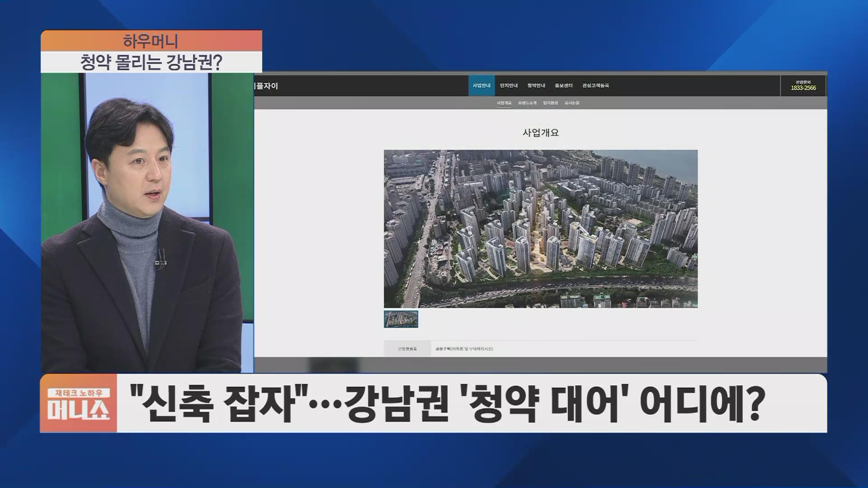The image size is (868, 488).
Task: Click the 사업개요 page heading
Action: click(541, 133)
